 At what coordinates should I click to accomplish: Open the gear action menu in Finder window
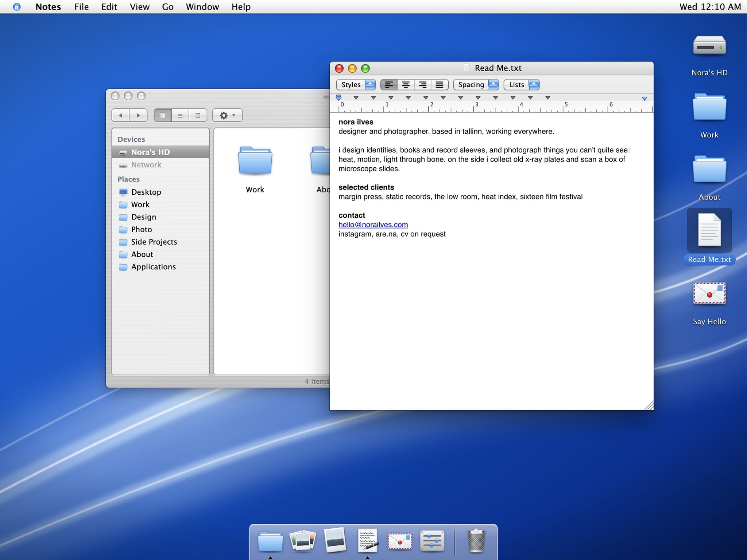pyautogui.click(x=227, y=115)
